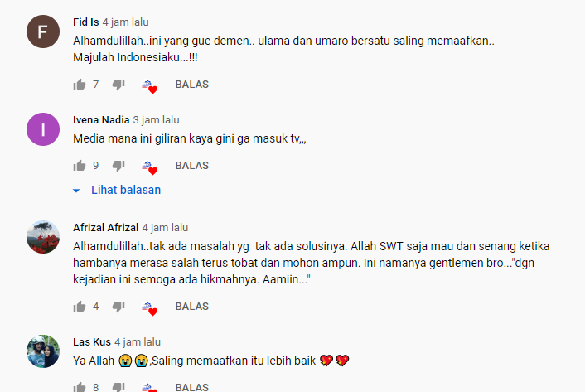
Task: Open Fid Is profile avatar
Action: (43, 31)
